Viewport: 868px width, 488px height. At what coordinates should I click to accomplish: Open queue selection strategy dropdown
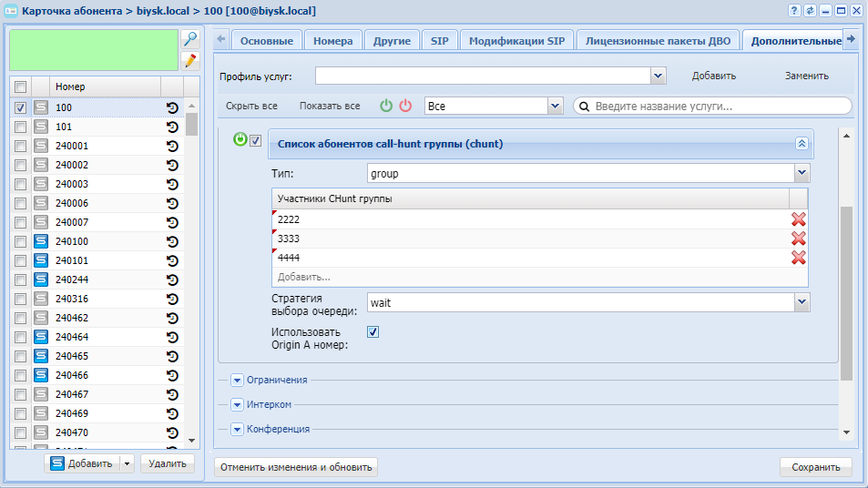[802, 302]
